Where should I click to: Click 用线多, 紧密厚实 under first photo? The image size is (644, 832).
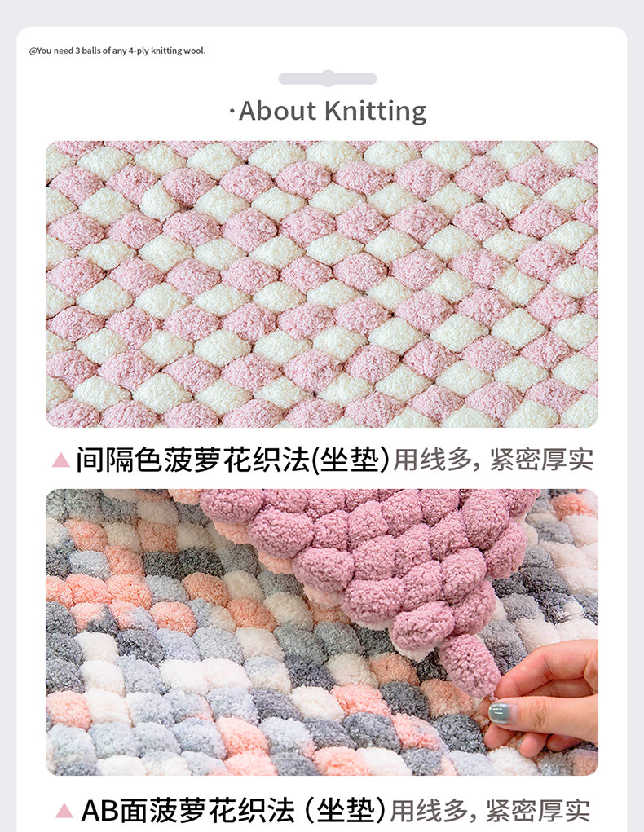pyautogui.click(x=492, y=460)
